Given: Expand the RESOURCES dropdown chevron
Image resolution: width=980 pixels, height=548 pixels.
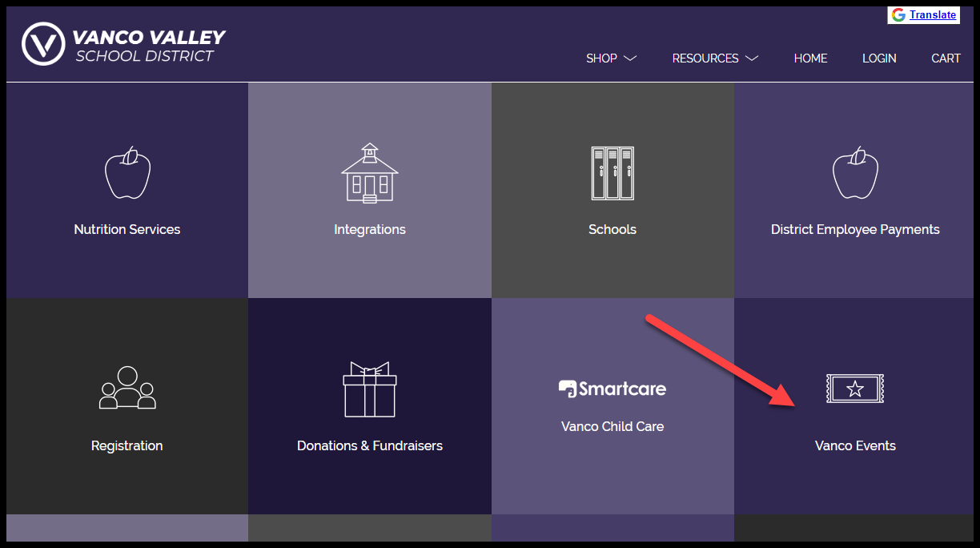Looking at the screenshot, I should pos(751,58).
